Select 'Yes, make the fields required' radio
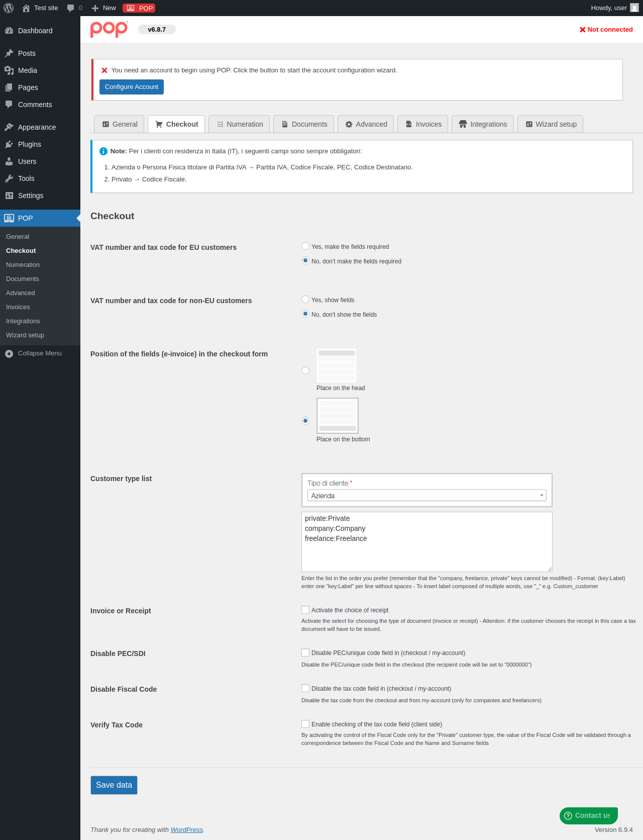This screenshot has height=840, width=643. (x=305, y=246)
